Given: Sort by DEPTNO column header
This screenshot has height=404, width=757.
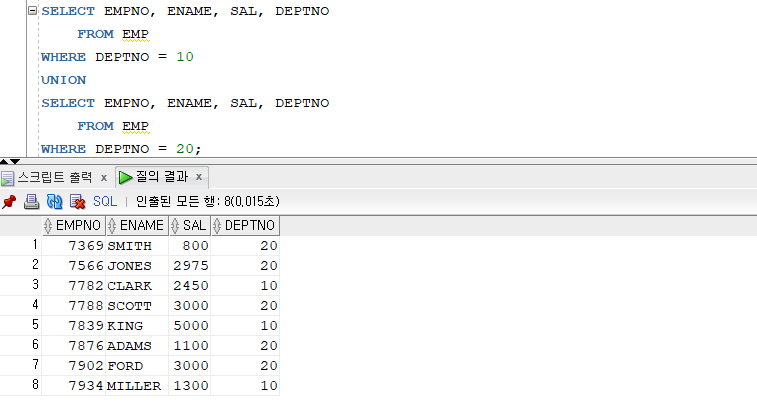Looking at the screenshot, I should 245,225.
